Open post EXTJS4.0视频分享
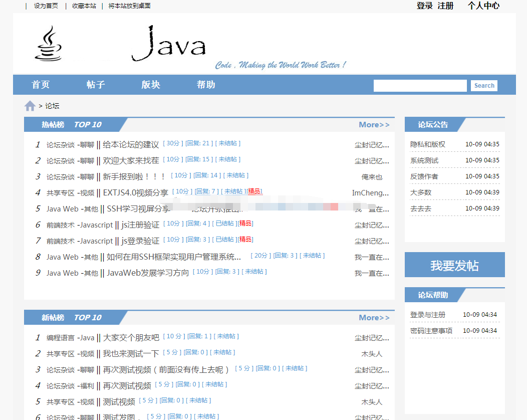The image size is (527, 420). pyautogui.click(x=135, y=192)
